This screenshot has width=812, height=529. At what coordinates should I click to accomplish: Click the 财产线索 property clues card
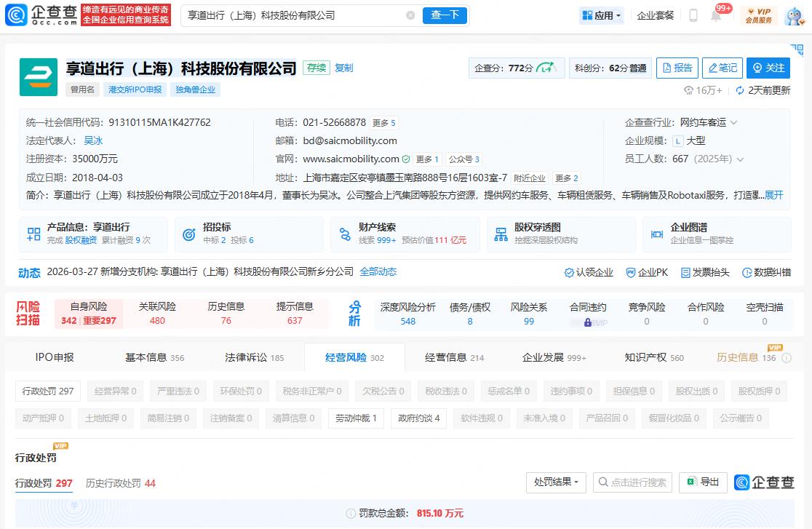(405, 234)
